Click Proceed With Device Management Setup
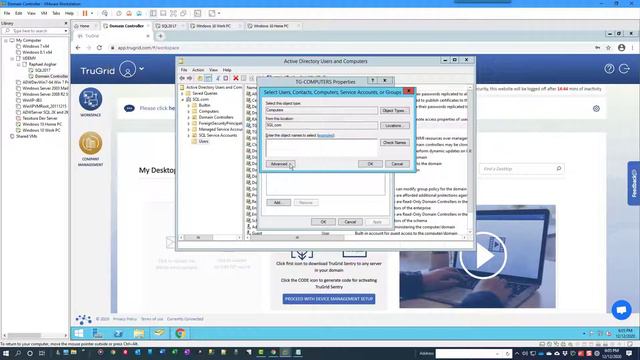The image size is (640, 360). (x=329, y=299)
